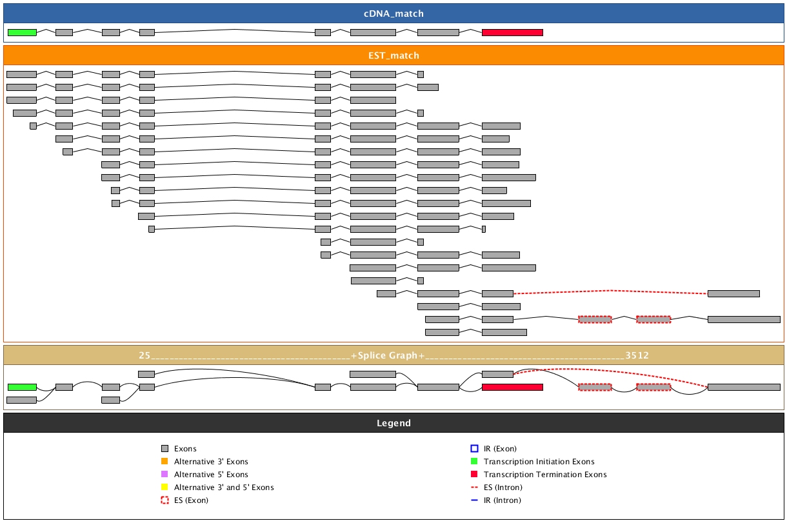
Task: Select the orange Alternative 3' Exons legend icon
Action: 164,462
